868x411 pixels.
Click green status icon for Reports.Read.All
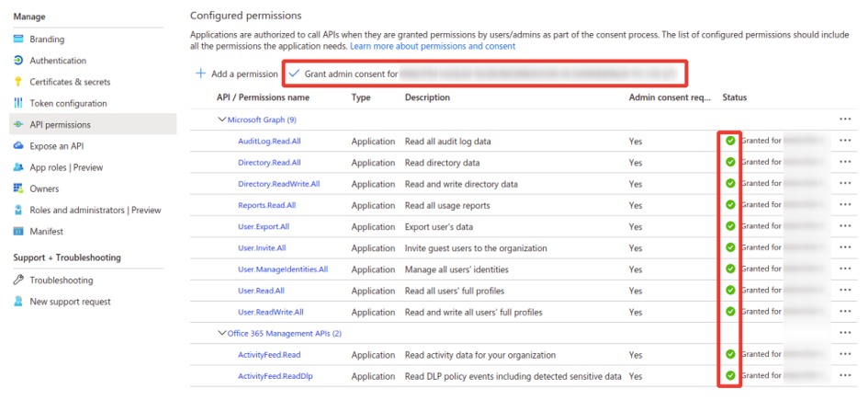pyautogui.click(x=730, y=204)
